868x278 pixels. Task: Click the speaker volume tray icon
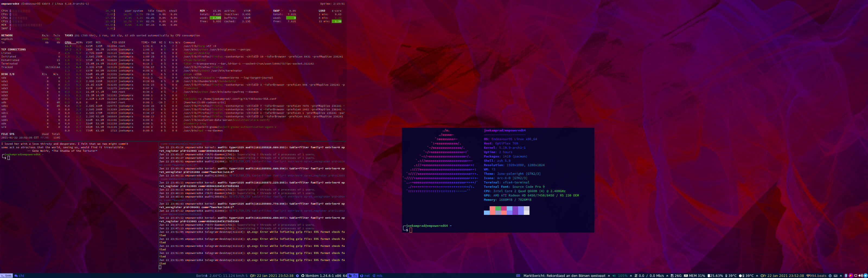(861, 276)
